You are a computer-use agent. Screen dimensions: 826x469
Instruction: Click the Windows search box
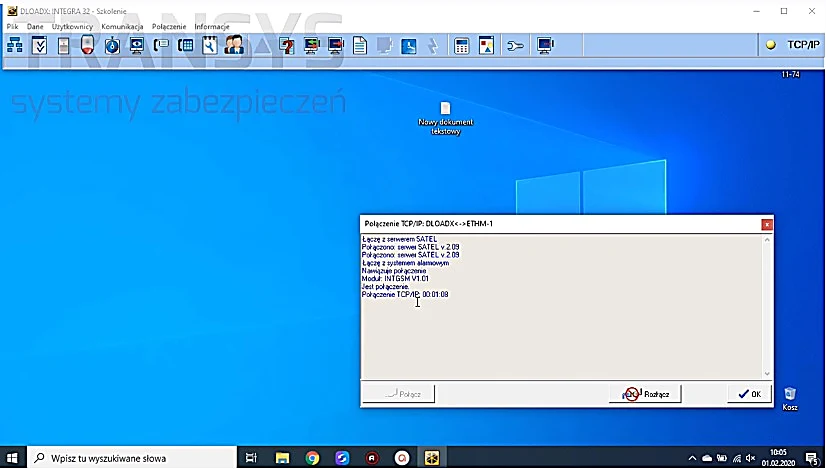coord(132,458)
